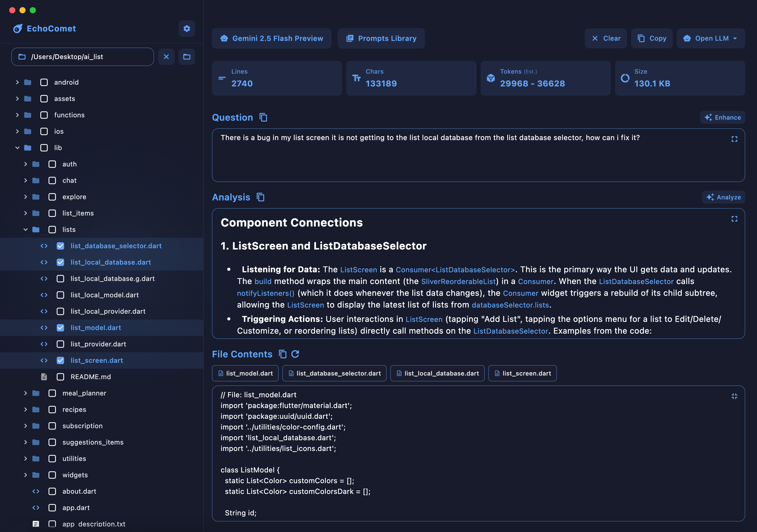Viewport: 757px width, 532px height.
Task: Switch to the list_screen.dart file tab
Action: click(x=522, y=373)
